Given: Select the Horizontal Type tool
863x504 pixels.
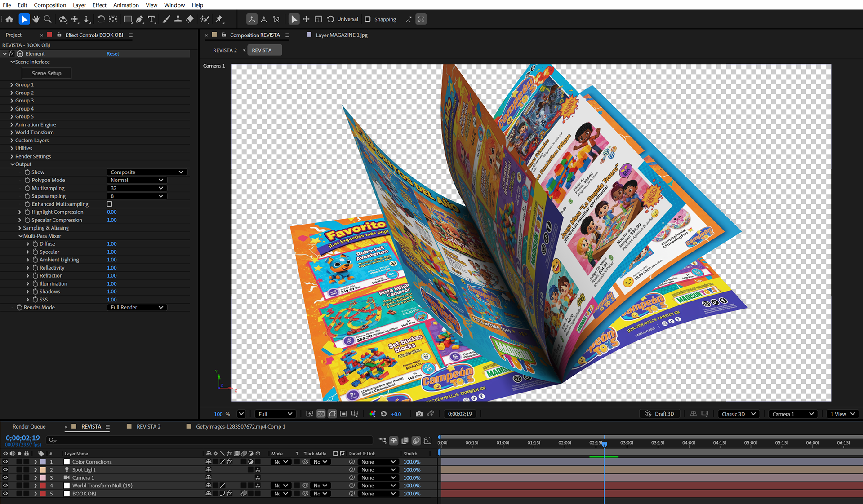Looking at the screenshot, I should click(151, 19).
